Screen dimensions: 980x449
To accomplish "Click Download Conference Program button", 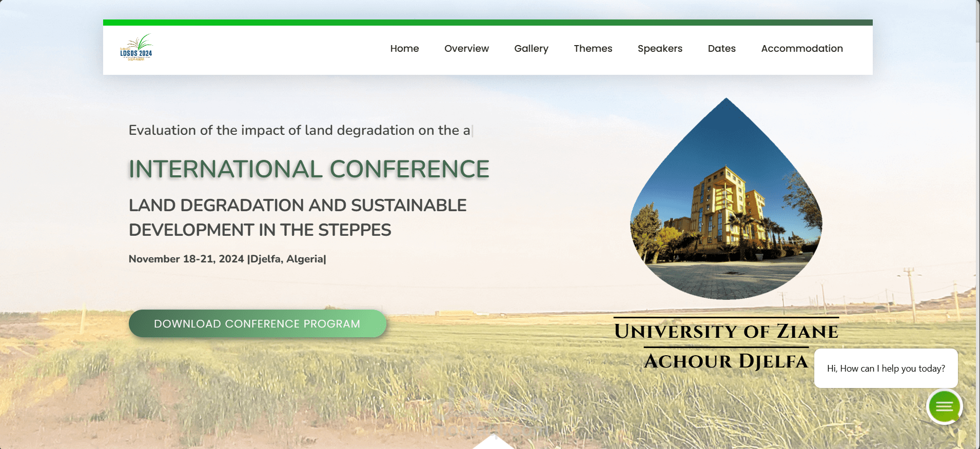I will (257, 323).
